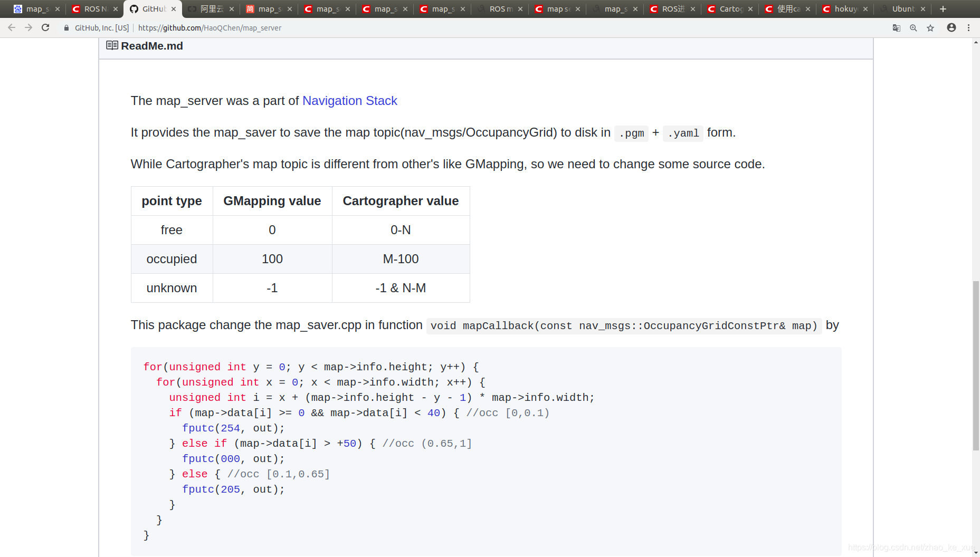Click the scrollbar up arrow
Image resolution: width=980 pixels, height=557 pixels.
(976, 42)
